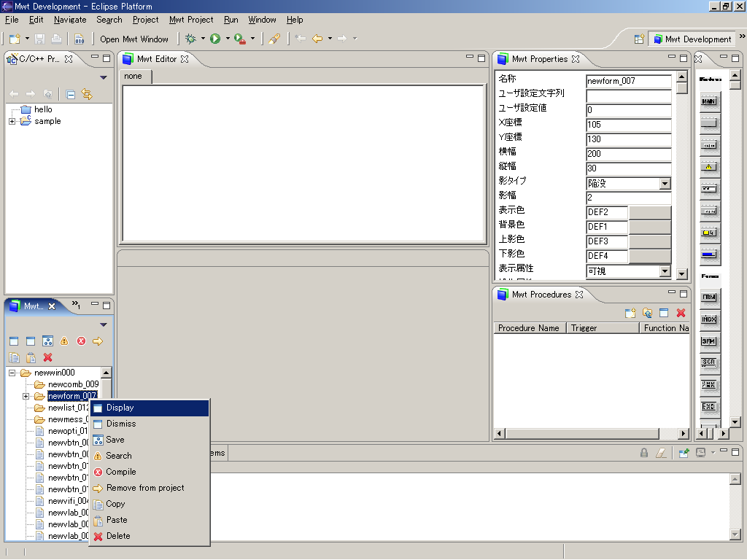Click the X座標 field with value 105
Viewport: 747px width, 560px height.
628,125
